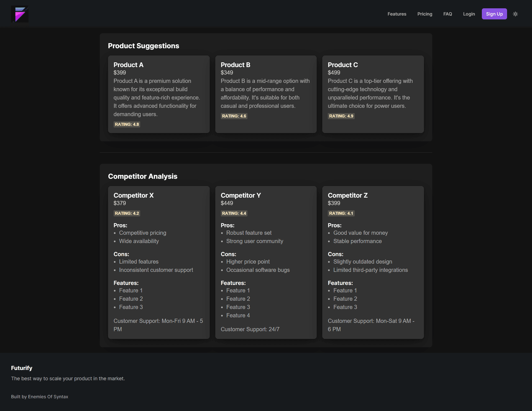Click the $349 price of Product B
532x411 pixels.
point(227,73)
